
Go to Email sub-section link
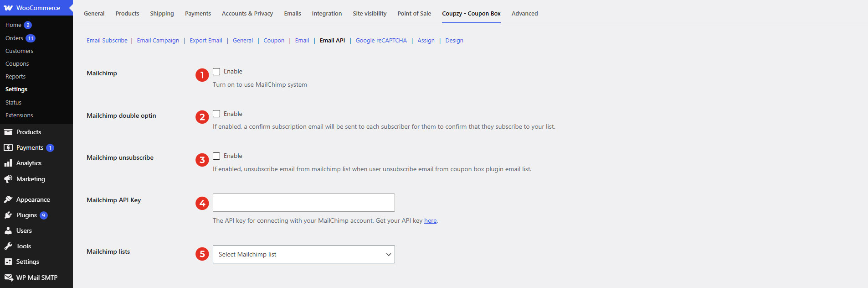pos(302,40)
